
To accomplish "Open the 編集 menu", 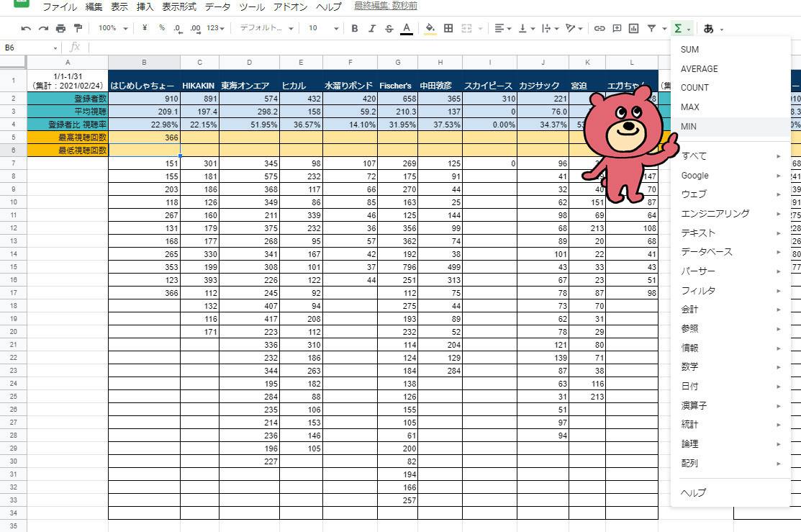I will (x=94, y=6).
